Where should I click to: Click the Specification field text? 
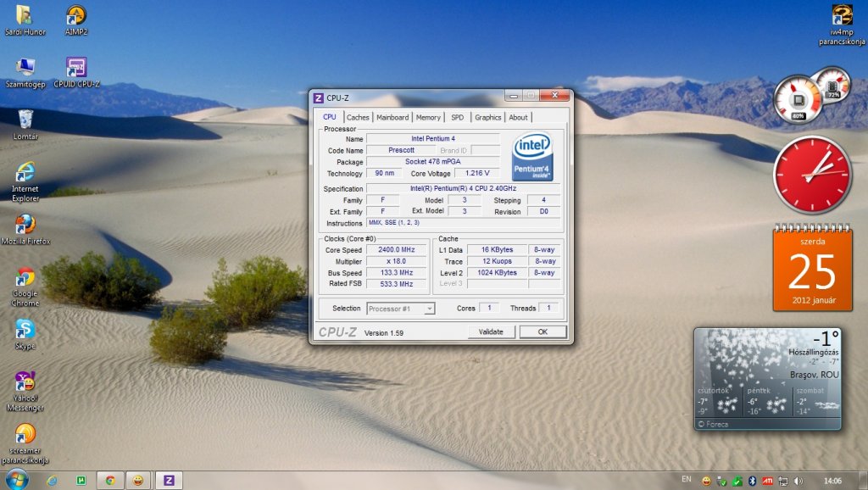[x=463, y=188]
